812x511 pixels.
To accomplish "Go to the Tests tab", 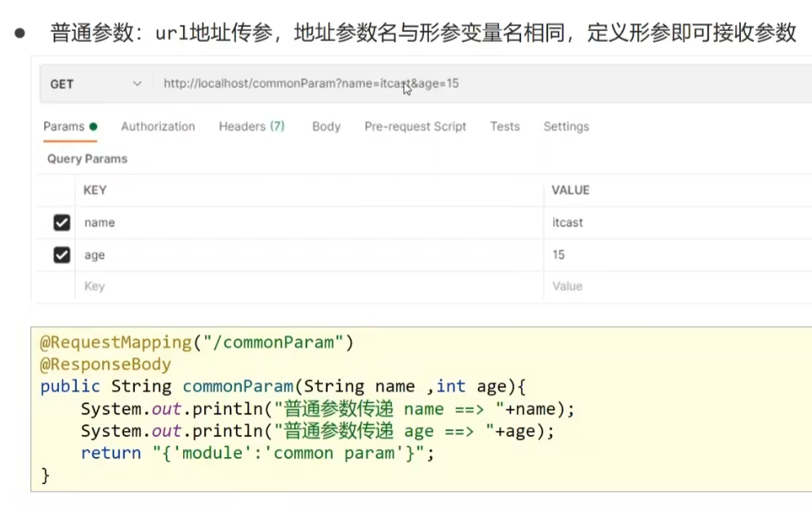I will 505,126.
